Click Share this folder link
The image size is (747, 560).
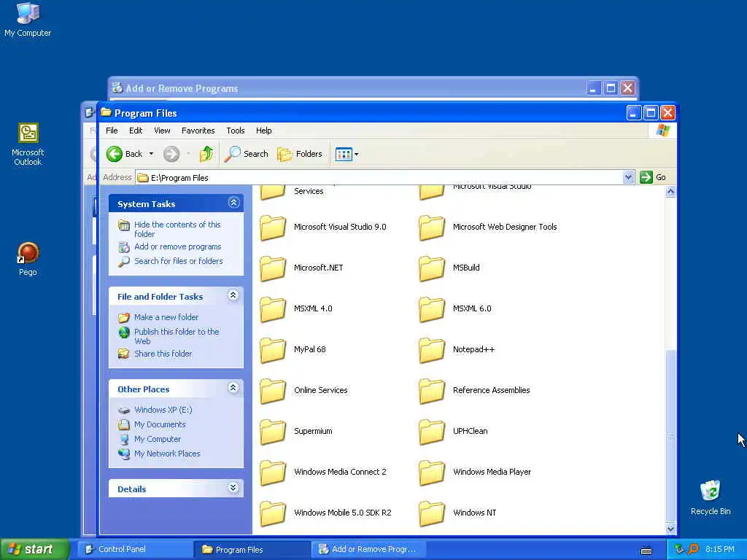click(163, 354)
